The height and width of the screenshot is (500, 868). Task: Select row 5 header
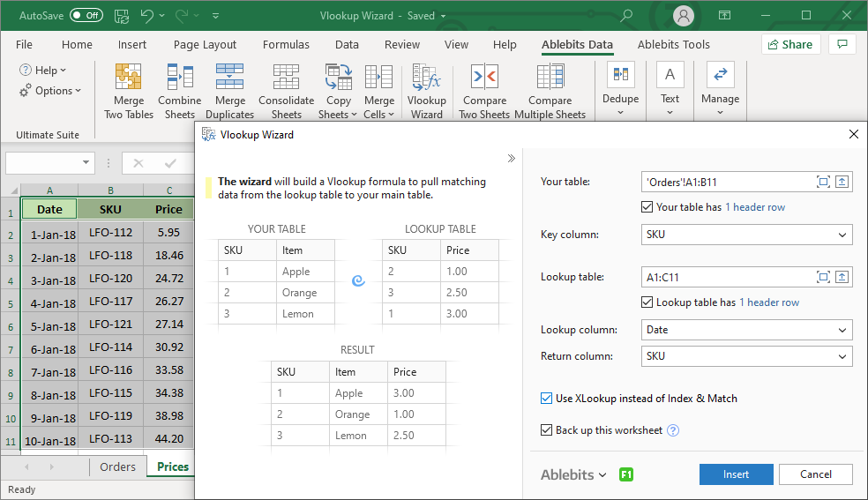click(x=11, y=303)
